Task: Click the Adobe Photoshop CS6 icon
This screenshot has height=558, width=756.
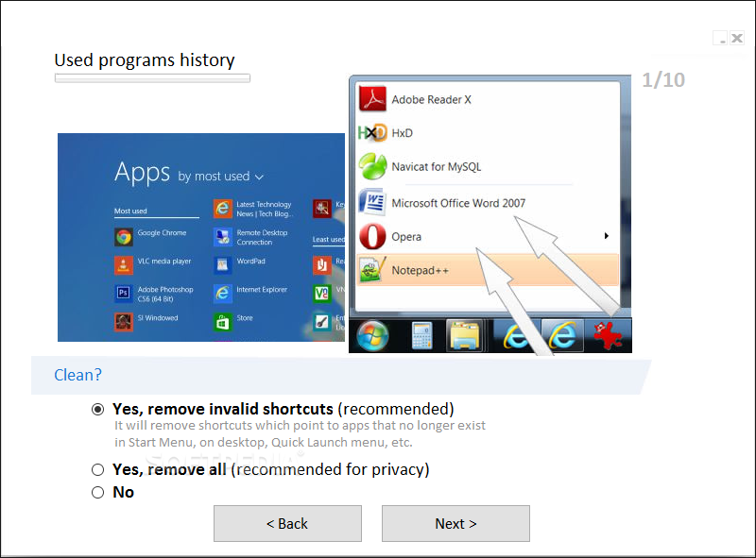Action: [x=124, y=293]
